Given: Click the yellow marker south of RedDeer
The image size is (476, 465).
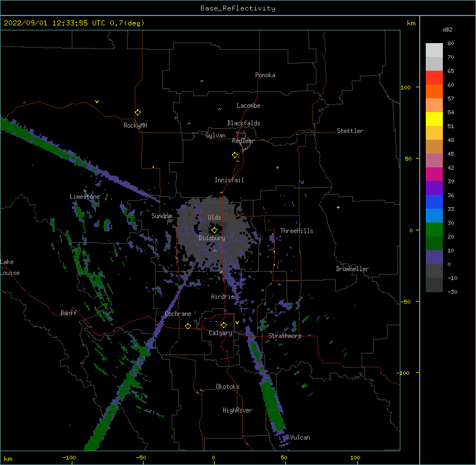Looking at the screenshot, I should click(x=235, y=155).
